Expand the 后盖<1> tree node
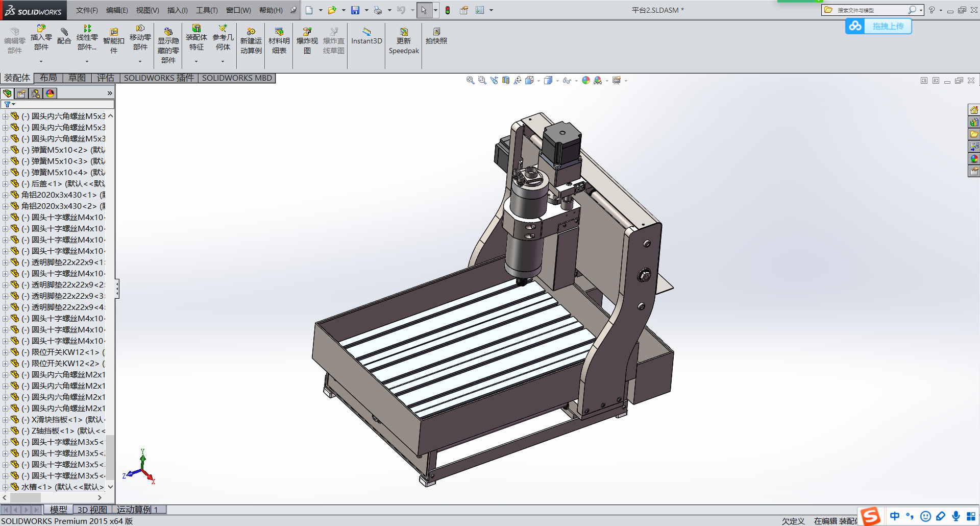Viewport: 980px width, 526px height. click(x=5, y=184)
